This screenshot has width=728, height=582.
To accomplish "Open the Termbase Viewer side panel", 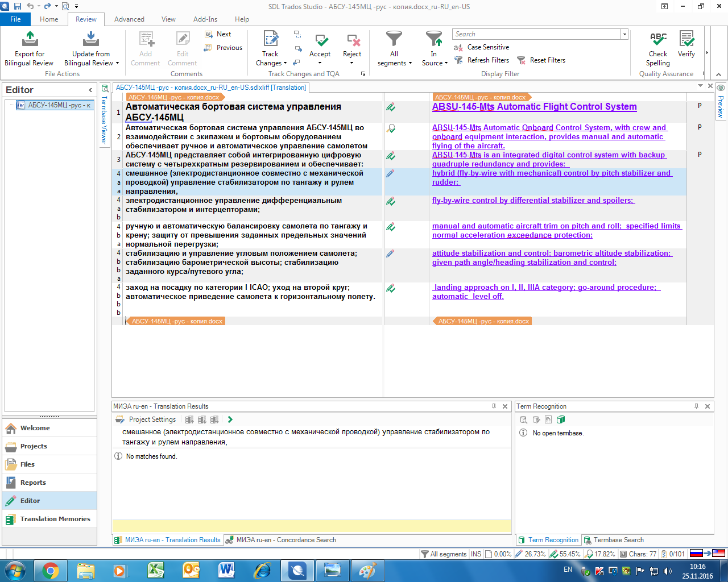I will [105, 115].
